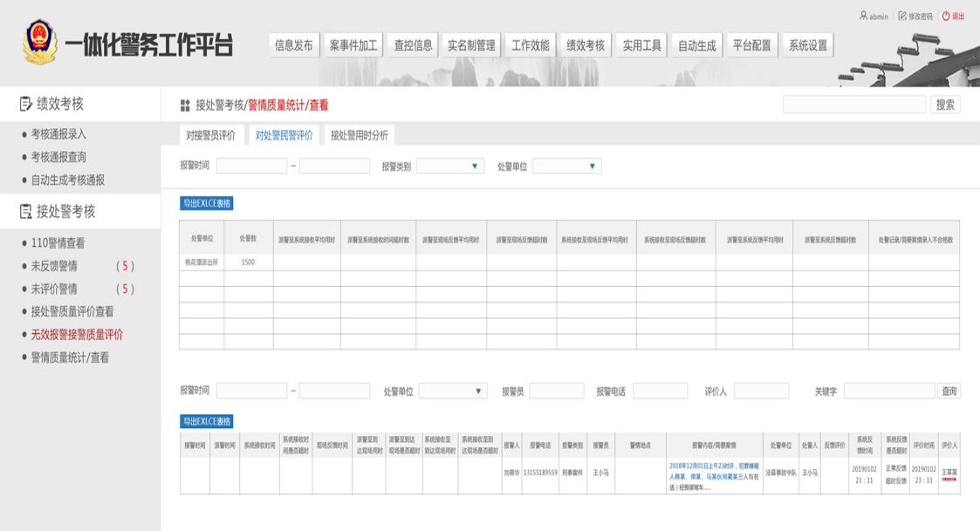Open the 案事件加工 menu
Screen dimensions: 980x531
tap(353, 45)
